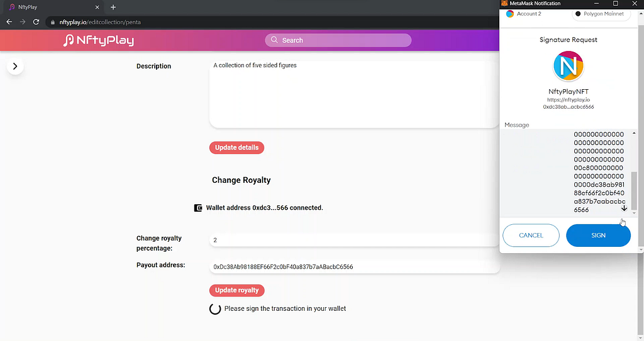The image size is (644, 341).
Task: Reload the page with refresh icon
Action: 36,22
